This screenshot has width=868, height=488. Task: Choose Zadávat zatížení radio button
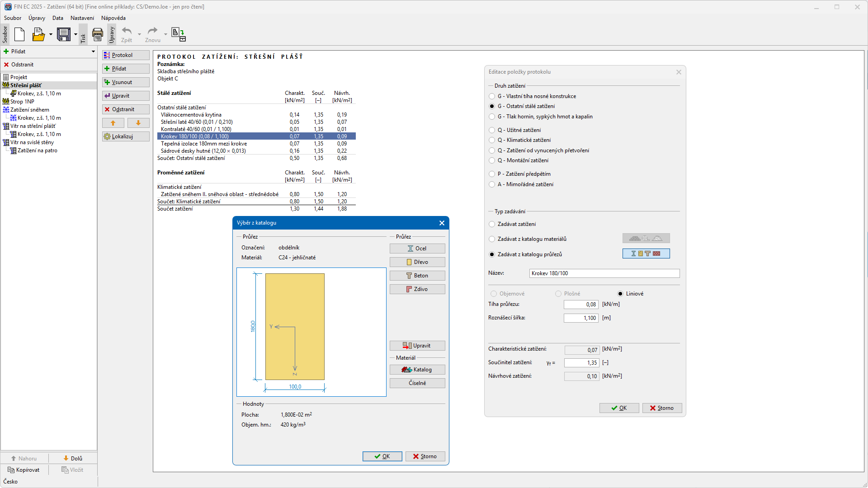click(x=492, y=224)
